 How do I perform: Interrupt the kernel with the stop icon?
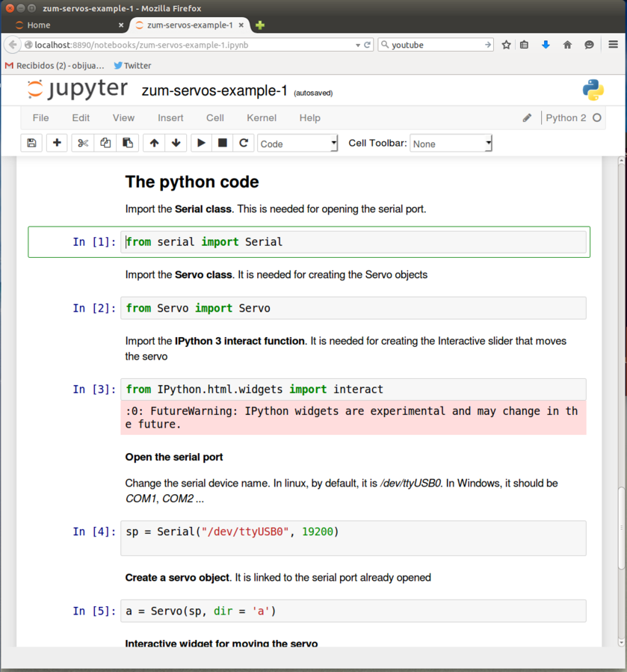tap(222, 143)
